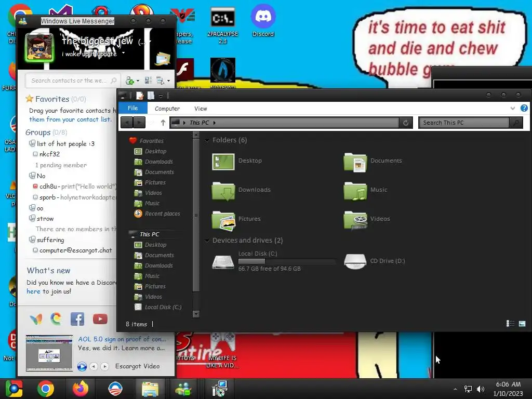This screenshot has width=532, height=399.
Task: Switch to details view in File Explorer
Action: [x=510, y=324]
